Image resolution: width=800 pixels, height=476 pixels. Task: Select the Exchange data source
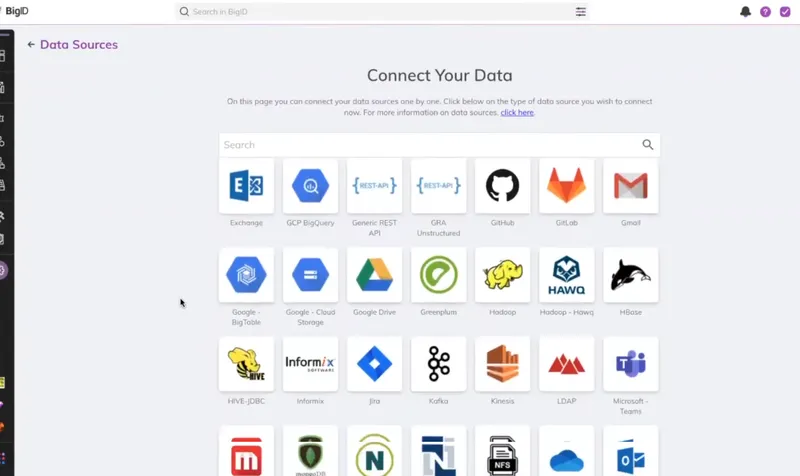pos(246,186)
